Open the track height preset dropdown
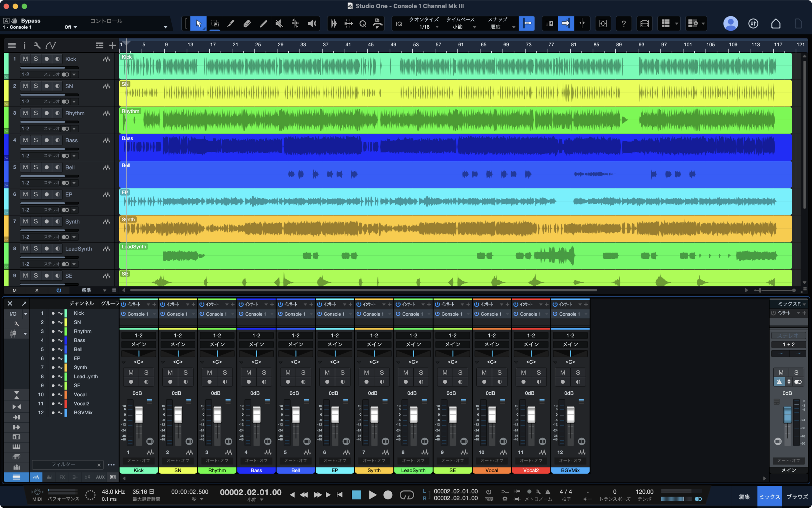812x508 pixels. tap(104, 290)
